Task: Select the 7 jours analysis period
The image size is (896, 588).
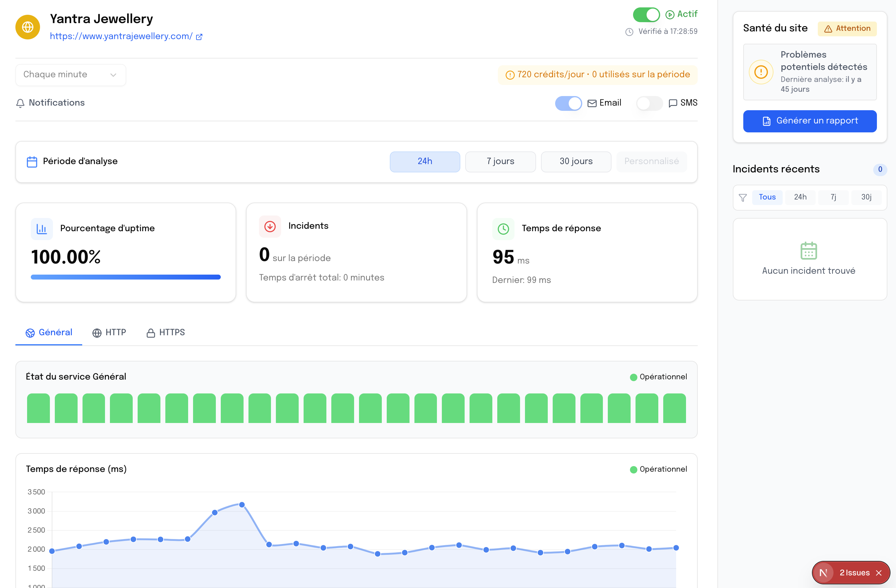Action: [500, 162]
